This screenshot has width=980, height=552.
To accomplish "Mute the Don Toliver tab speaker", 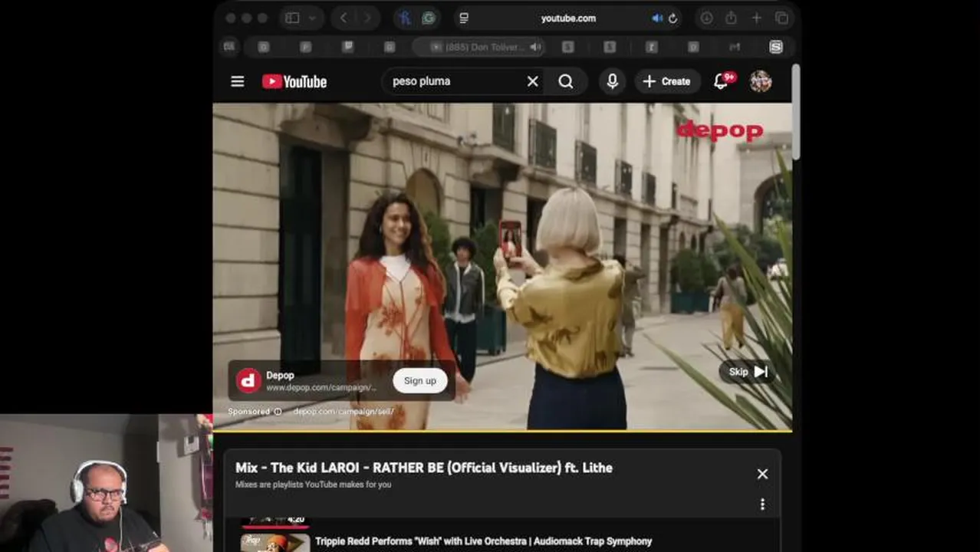I will pyautogui.click(x=535, y=48).
